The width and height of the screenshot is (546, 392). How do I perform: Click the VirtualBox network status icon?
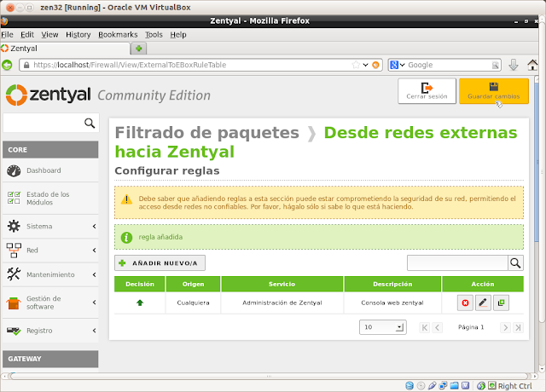point(443,385)
